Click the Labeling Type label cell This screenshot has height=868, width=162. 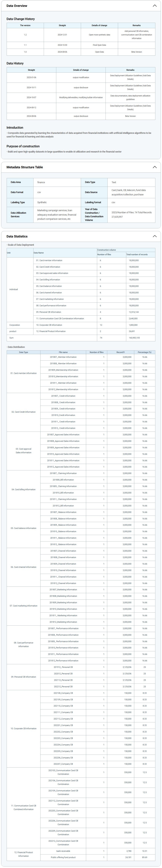(x=20, y=202)
